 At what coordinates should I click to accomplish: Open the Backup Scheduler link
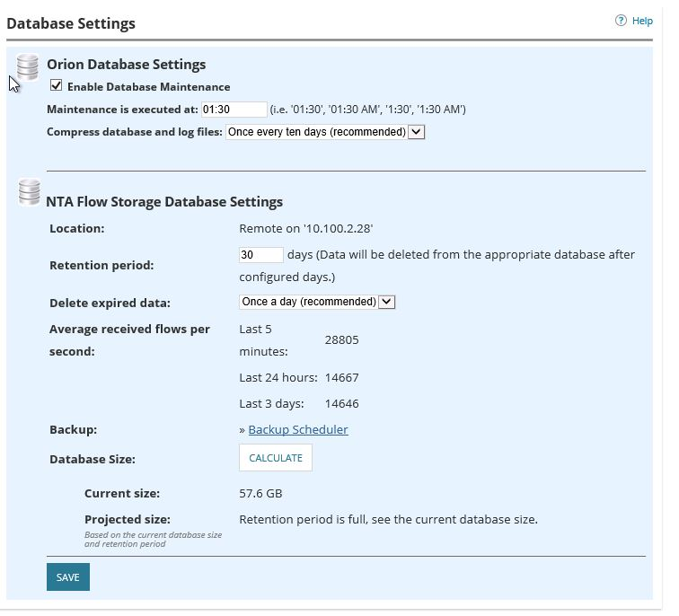click(297, 429)
